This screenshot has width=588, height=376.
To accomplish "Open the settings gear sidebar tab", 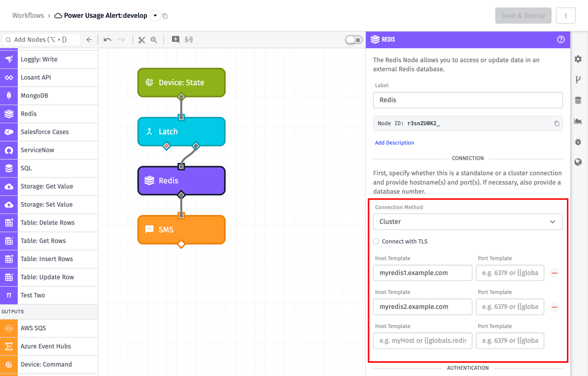I will [x=578, y=59].
